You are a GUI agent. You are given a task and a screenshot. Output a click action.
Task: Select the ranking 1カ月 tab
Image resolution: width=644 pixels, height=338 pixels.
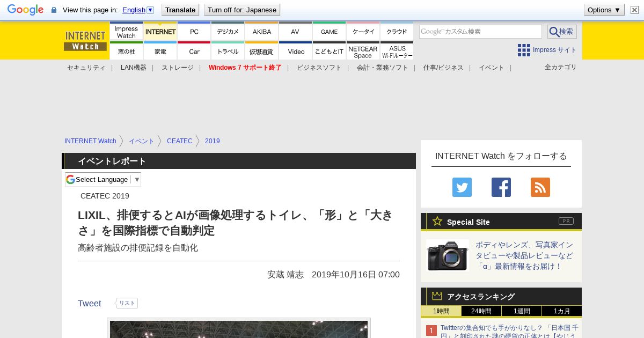pos(561,311)
